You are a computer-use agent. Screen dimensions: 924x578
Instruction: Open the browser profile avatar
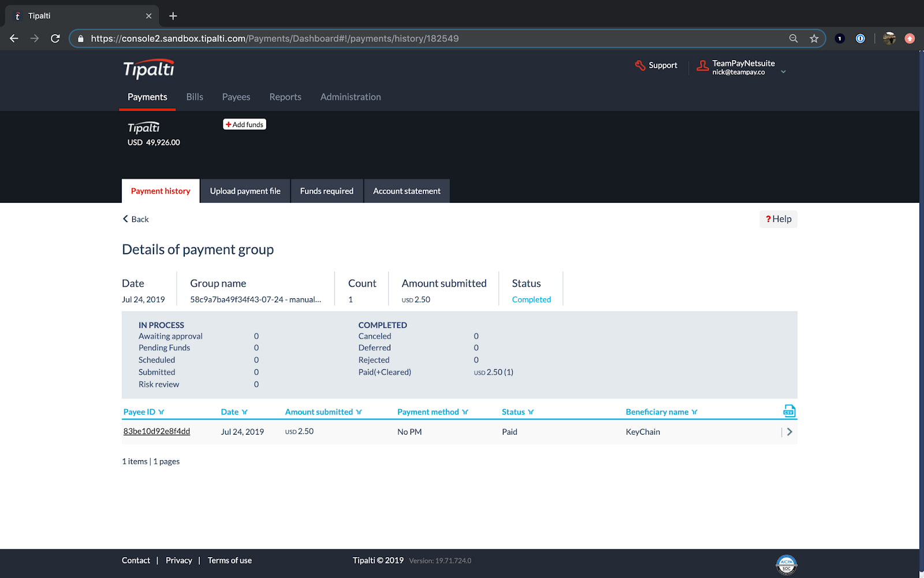pyautogui.click(x=889, y=39)
